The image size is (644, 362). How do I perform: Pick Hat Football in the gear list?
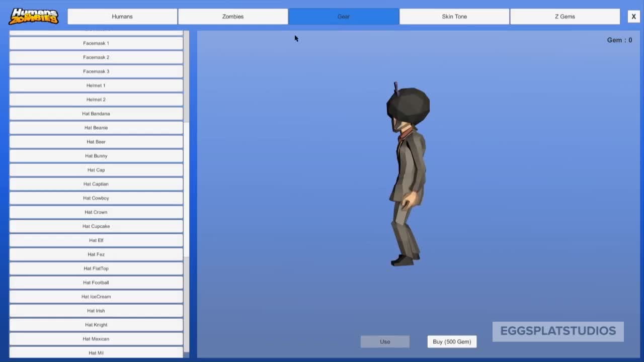[x=96, y=283]
